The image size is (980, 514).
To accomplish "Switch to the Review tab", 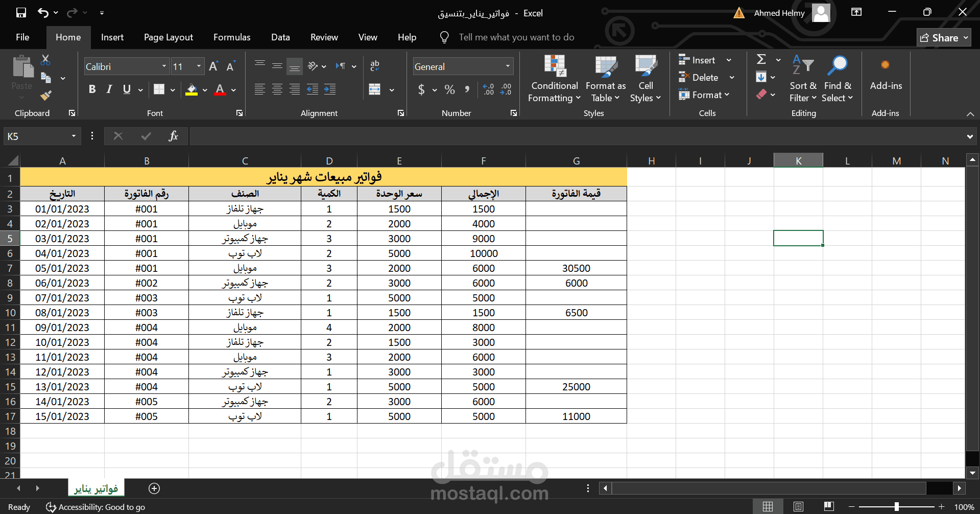I will coord(324,37).
